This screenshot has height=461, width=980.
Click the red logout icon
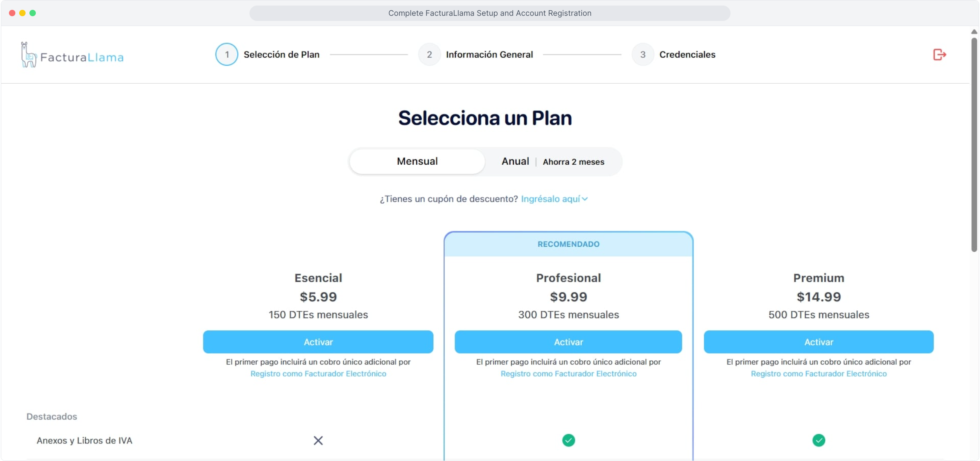click(x=939, y=55)
